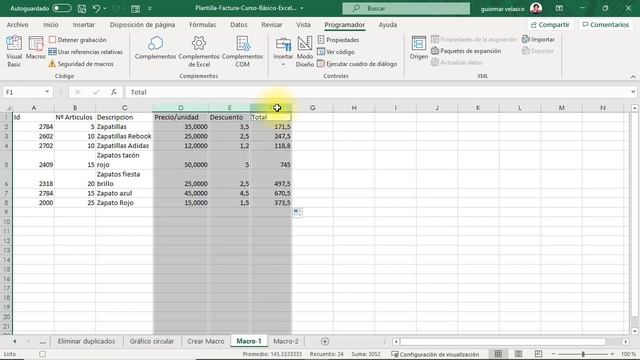Click the Comentarios button
The image size is (640, 360).
click(606, 24)
